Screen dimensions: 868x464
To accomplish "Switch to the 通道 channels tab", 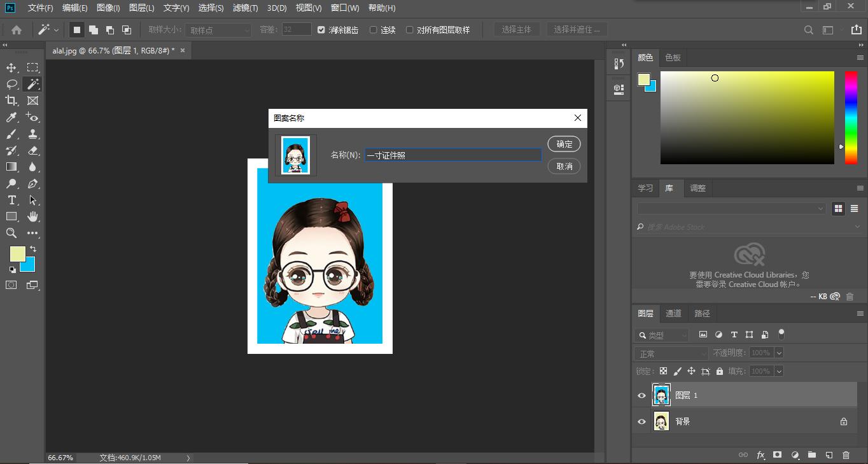I will pos(673,313).
